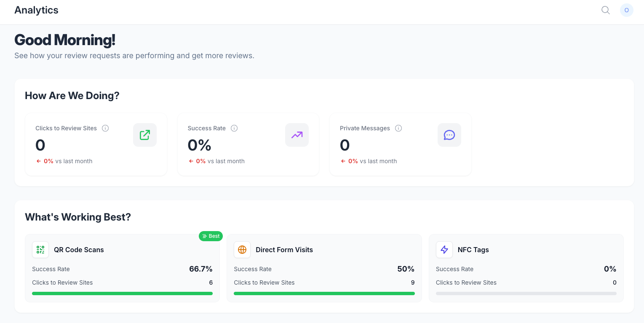Click the green external link icon
This screenshot has width=644, height=323.
145,135
